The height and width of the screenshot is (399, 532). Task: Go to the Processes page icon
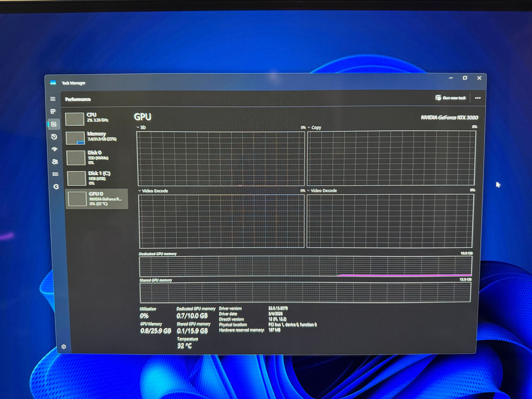pos(53,111)
